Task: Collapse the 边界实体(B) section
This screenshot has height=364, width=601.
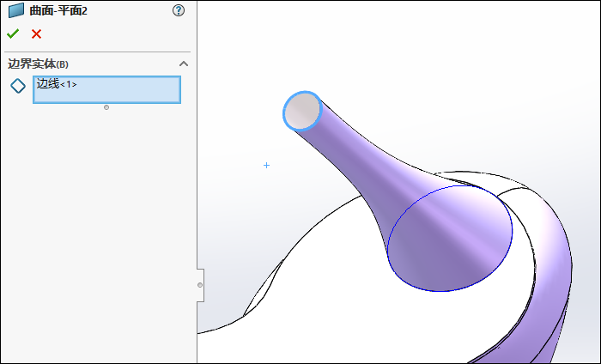Action: [x=184, y=64]
